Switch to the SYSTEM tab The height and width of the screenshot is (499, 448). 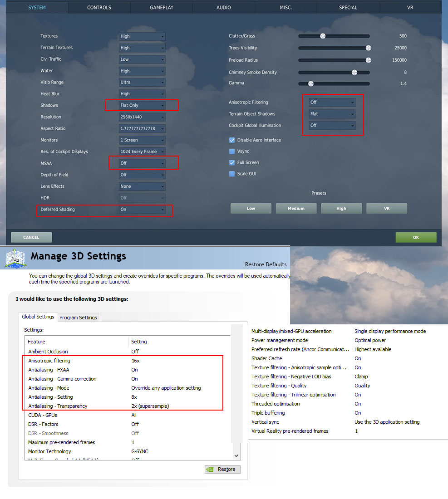point(37,7)
